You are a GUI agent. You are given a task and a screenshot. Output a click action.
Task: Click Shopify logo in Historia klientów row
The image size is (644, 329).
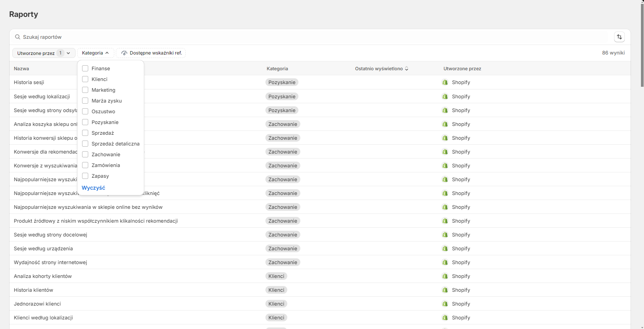(445, 290)
